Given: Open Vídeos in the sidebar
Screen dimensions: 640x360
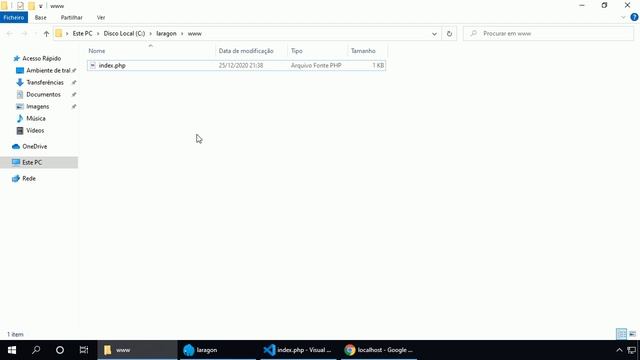Looking at the screenshot, I should [35, 131].
